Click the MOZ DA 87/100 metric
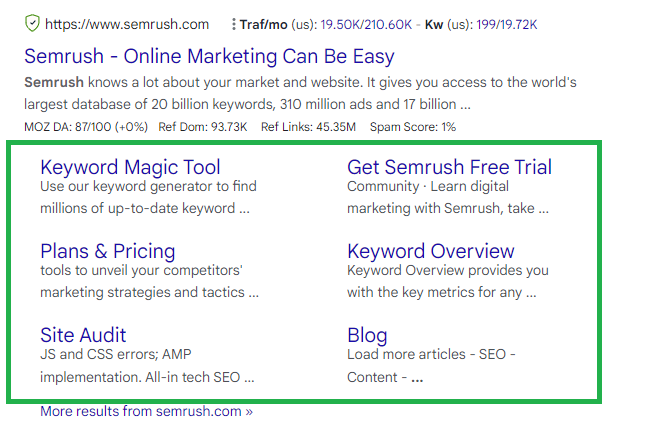 pyautogui.click(x=80, y=127)
